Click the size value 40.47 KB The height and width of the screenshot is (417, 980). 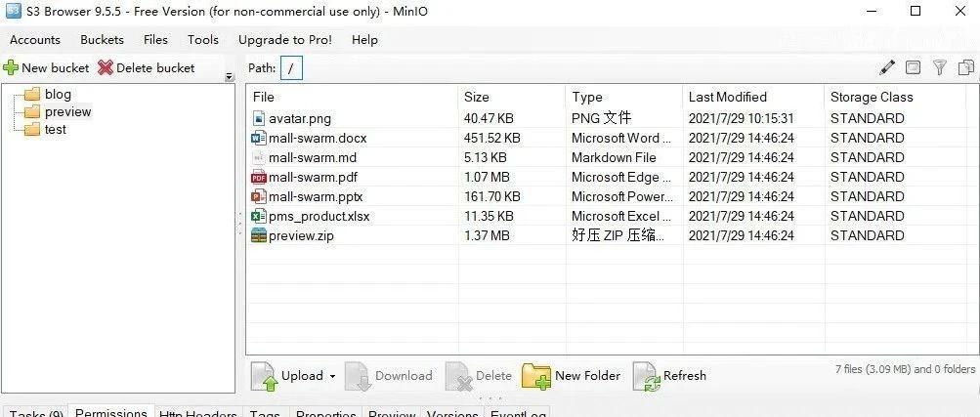(489, 118)
